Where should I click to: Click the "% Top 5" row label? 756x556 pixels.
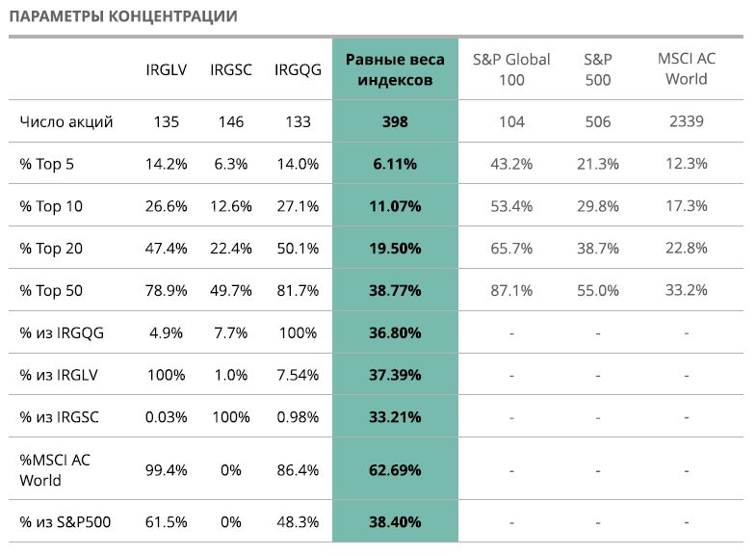47,164
